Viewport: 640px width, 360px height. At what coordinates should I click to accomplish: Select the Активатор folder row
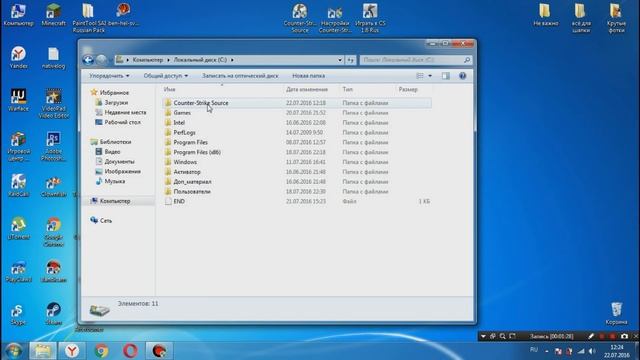pos(296,172)
